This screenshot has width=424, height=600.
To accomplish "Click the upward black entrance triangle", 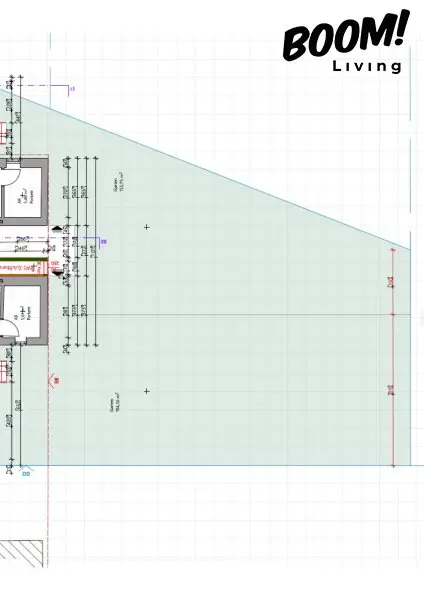I will click(x=57, y=229).
